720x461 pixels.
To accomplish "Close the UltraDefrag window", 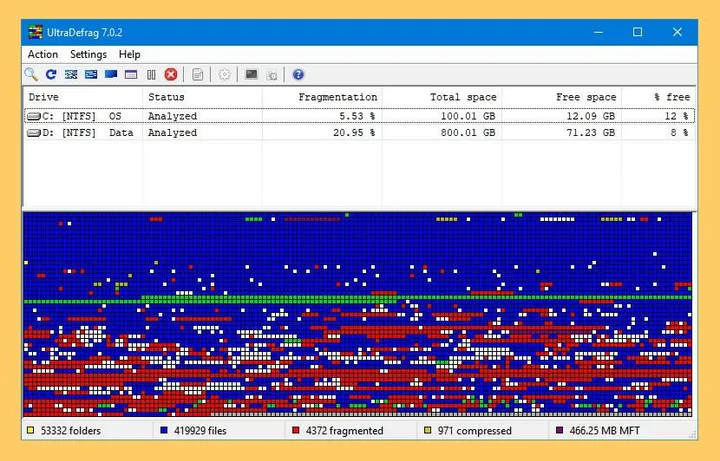I will (x=677, y=32).
